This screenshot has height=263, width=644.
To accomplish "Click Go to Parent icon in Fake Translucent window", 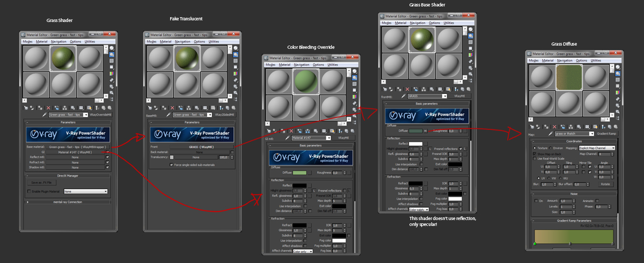I will click(227, 107).
